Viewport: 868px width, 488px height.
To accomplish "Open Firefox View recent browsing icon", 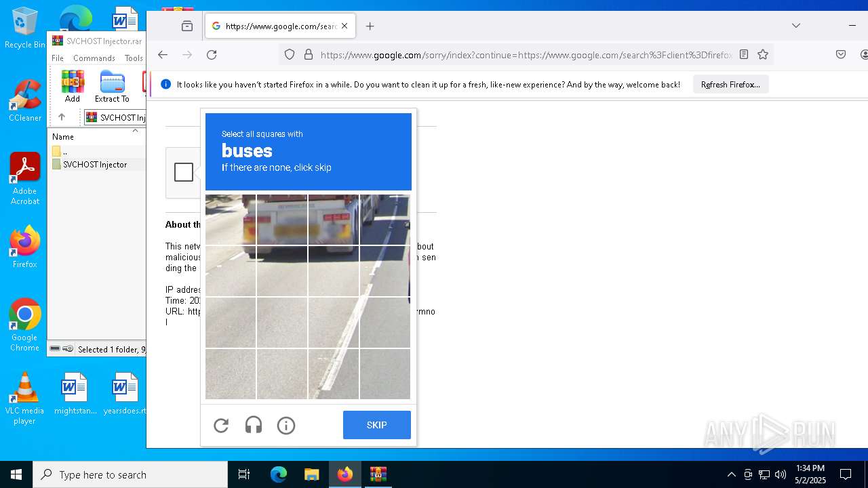I will [187, 26].
